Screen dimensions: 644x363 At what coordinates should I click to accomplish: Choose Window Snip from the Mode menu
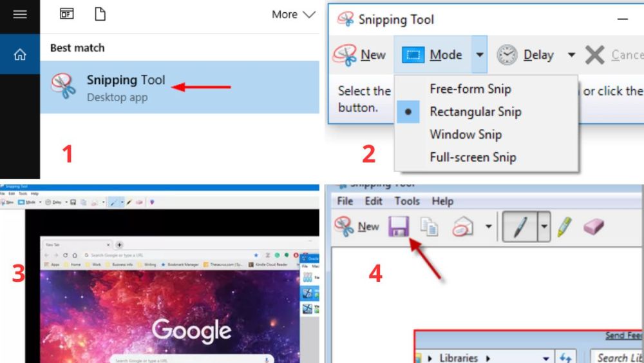pyautogui.click(x=466, y=134)
